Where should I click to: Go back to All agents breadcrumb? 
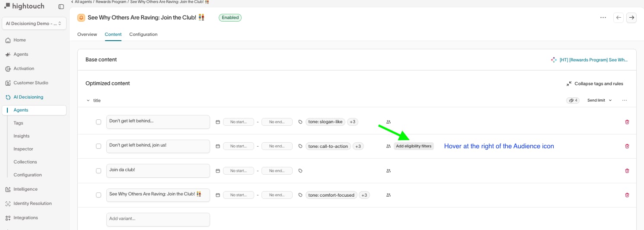point(83,2)
